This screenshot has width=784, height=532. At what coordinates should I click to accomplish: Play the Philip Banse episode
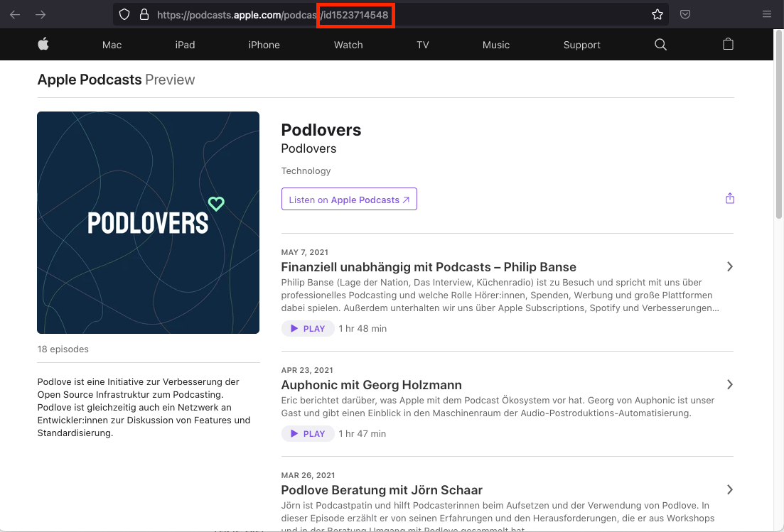coord(308,329)
